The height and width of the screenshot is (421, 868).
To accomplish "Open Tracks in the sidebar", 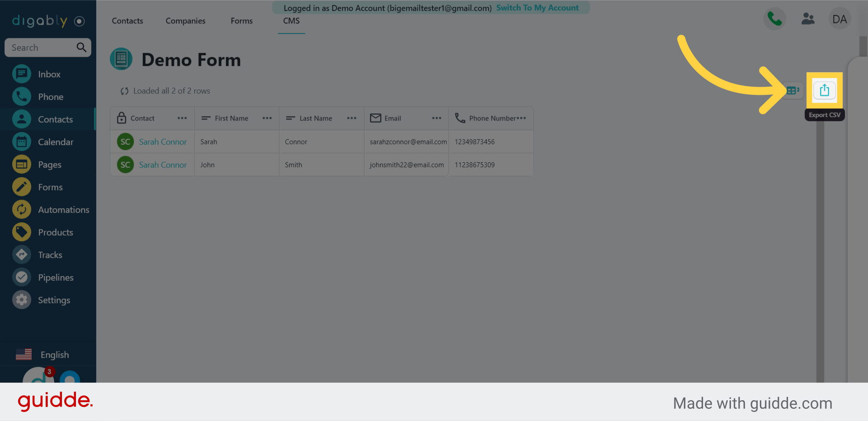I will click(x=48, y=255).
